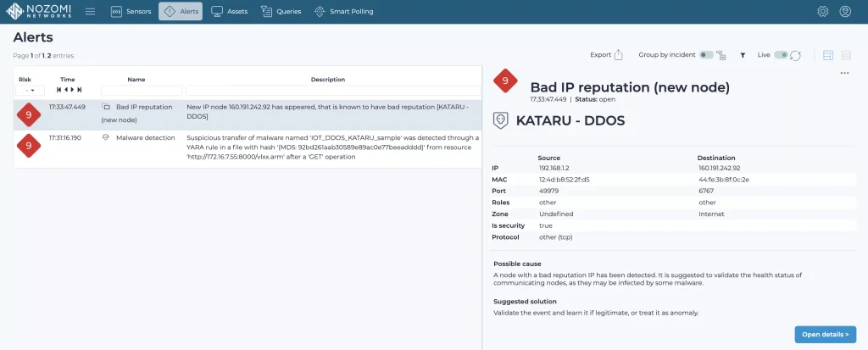Click timestamp 17:31:16.190
Image resolution: width=868 pixels, height=350 pixels.
pyautogui.click(x=64, y=137)
